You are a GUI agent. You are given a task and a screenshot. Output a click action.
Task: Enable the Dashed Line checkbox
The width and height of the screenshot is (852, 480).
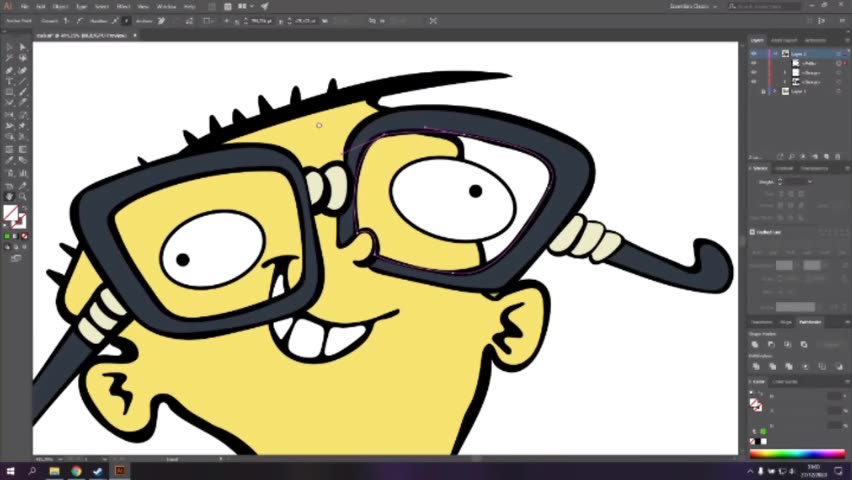[x=753, y=232]
